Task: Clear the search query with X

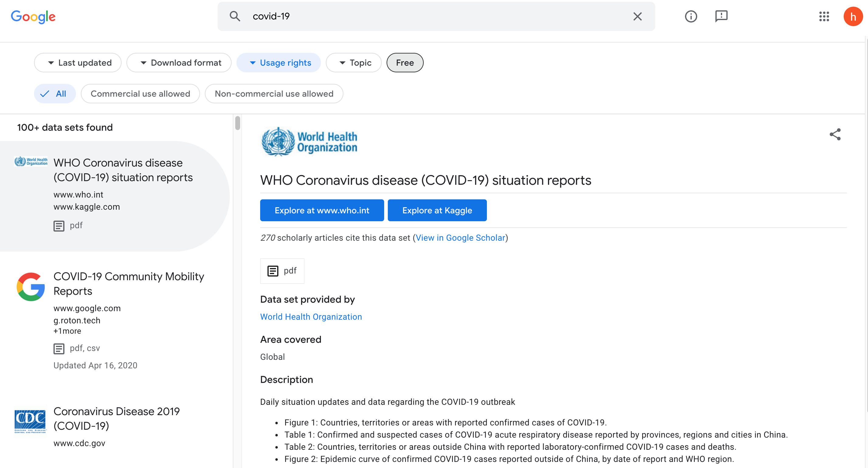Action: (x=637, y=16)
